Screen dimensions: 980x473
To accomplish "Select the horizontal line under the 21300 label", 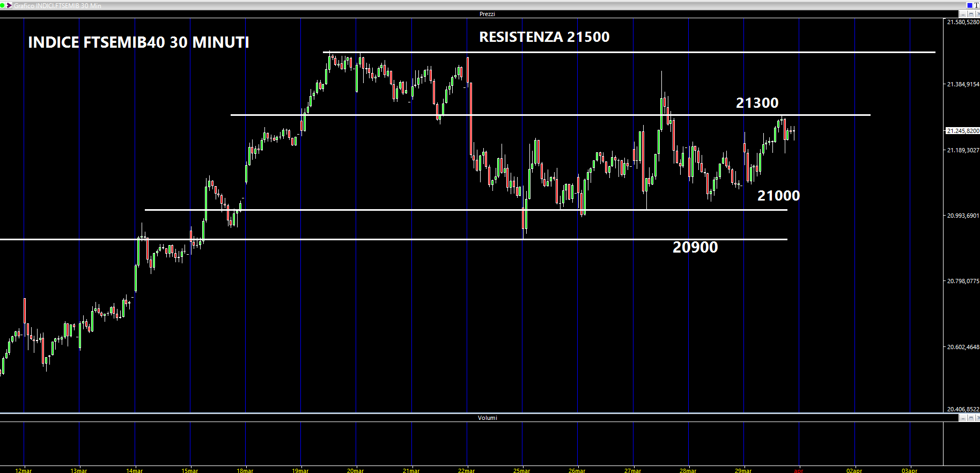I will click(x=550, y=115).
